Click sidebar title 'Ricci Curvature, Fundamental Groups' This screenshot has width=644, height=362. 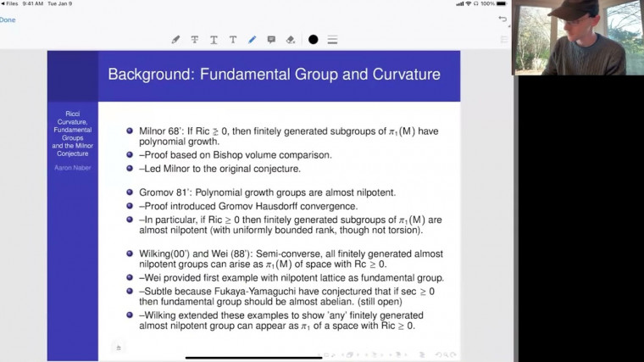click(x=72, y=134)
